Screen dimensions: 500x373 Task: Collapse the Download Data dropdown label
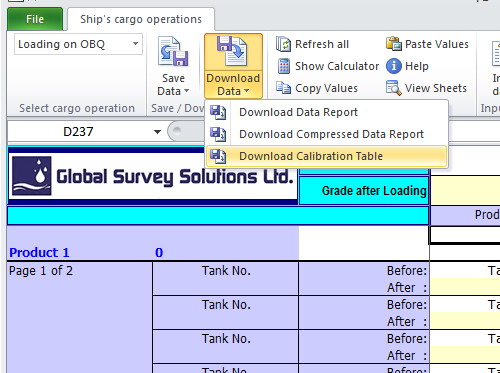click(x=233, y=84)
